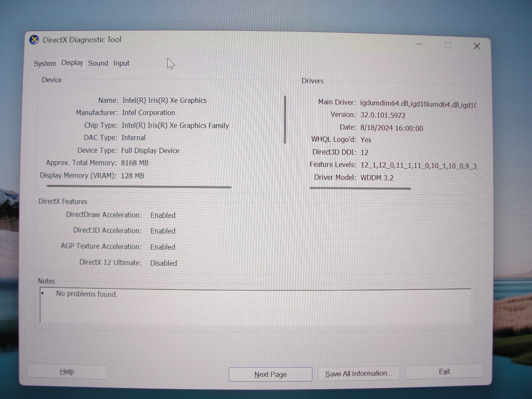Click driver model value 'WDDM 3.2'
Viewport: 532px width, 399px height.
point(377,178)
